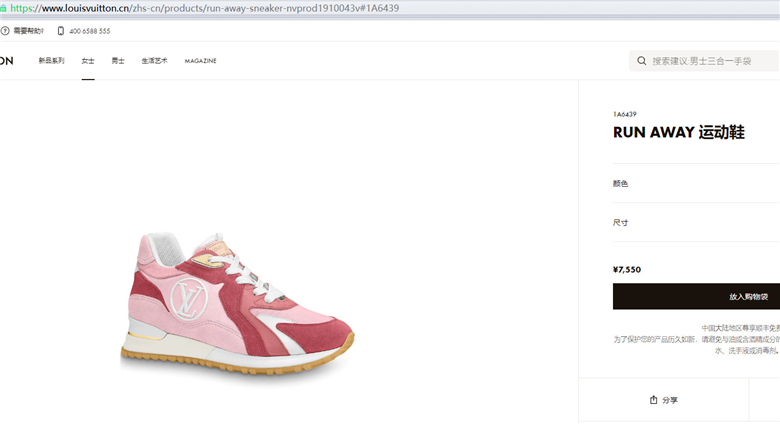The image size is (780, 424).
Task: Click the Louis Vuitton logo
Action: [6, 61]
